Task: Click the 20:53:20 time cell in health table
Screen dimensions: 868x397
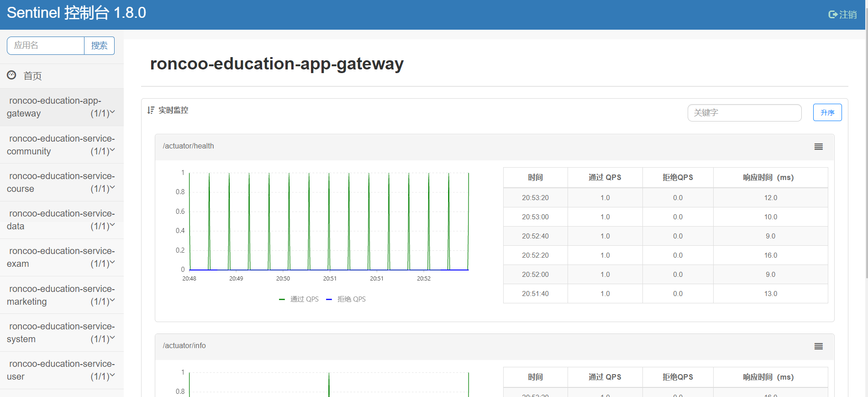Action: [535, 198]
